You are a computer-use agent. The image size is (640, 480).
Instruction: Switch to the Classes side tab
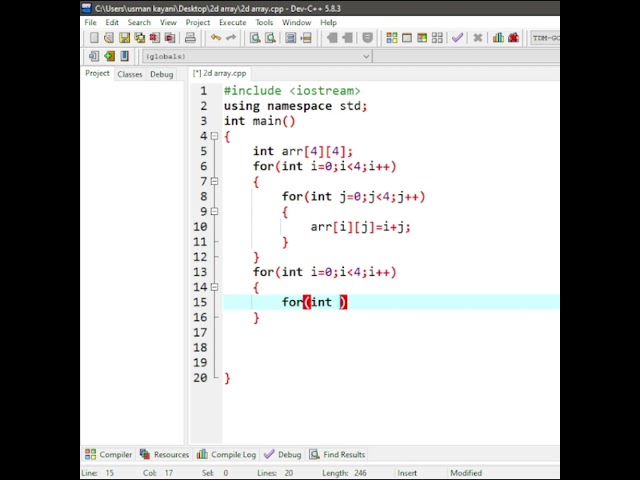point(130,74)
